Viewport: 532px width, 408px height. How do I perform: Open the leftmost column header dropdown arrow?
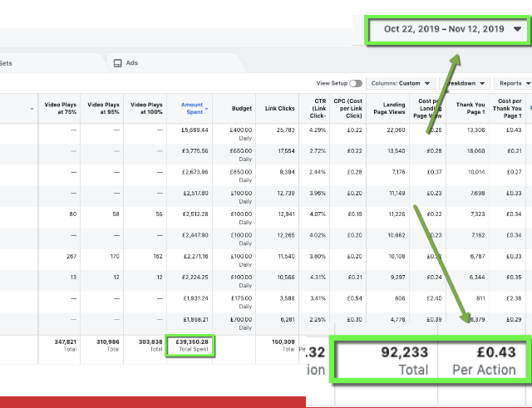(32, 109)
